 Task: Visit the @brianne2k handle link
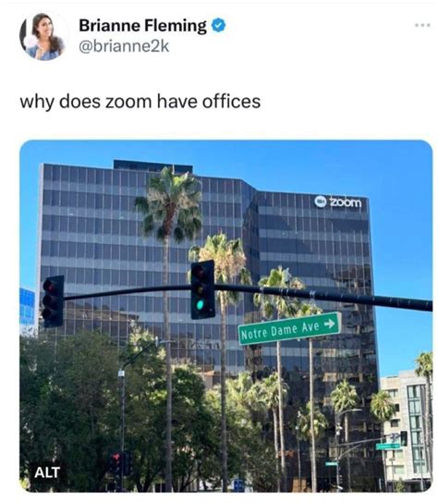pyautogui.click(x=124, y=46)
